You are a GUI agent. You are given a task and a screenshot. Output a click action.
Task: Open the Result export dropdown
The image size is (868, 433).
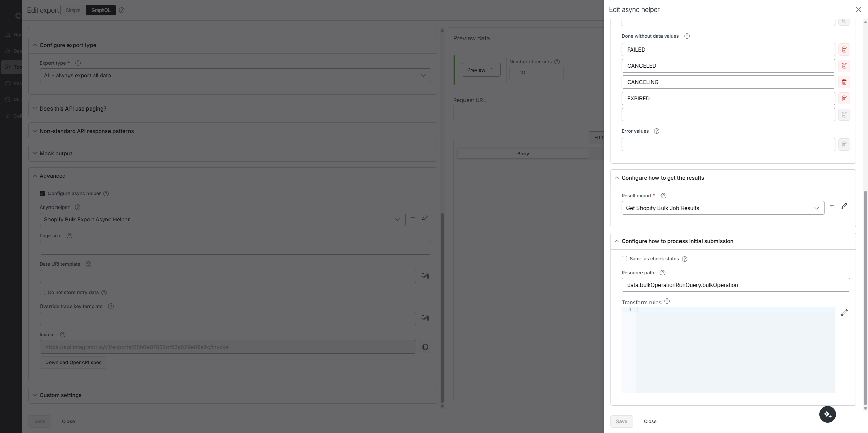(722, 208)
